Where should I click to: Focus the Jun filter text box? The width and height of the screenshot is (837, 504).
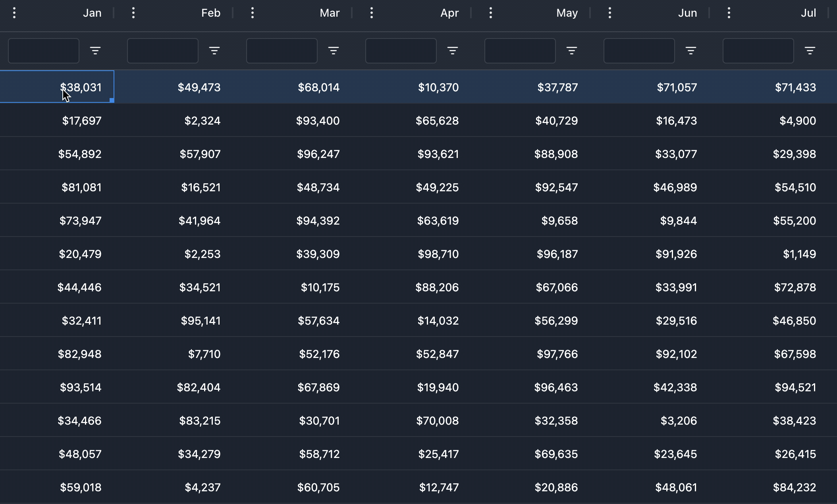(x=639, y=51)
